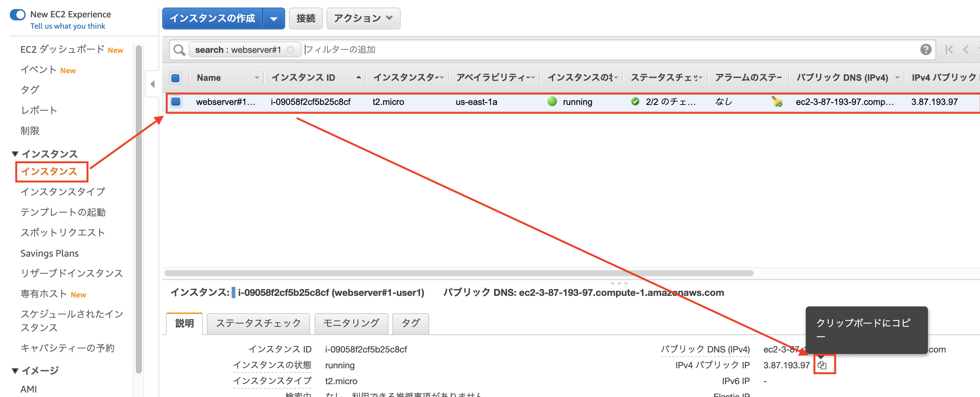Viewport: 980px width, 397px height.
Task: Click the green status check icon
Action: click(635, 102)
